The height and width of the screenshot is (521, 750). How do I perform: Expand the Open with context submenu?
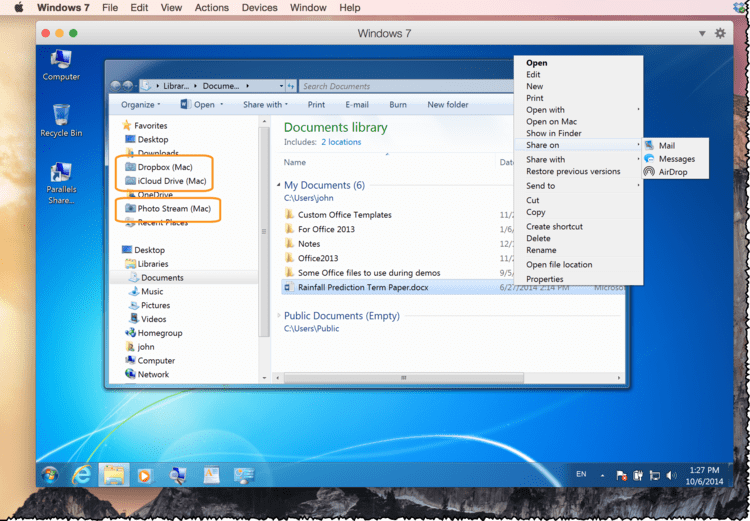(x=579, y=110)
